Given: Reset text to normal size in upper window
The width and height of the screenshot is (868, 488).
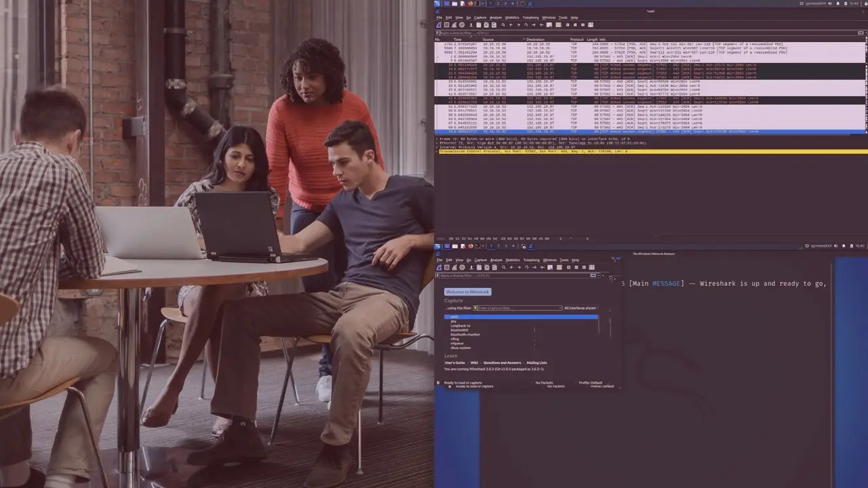Looking at the screenshot, I should [583, 25].
